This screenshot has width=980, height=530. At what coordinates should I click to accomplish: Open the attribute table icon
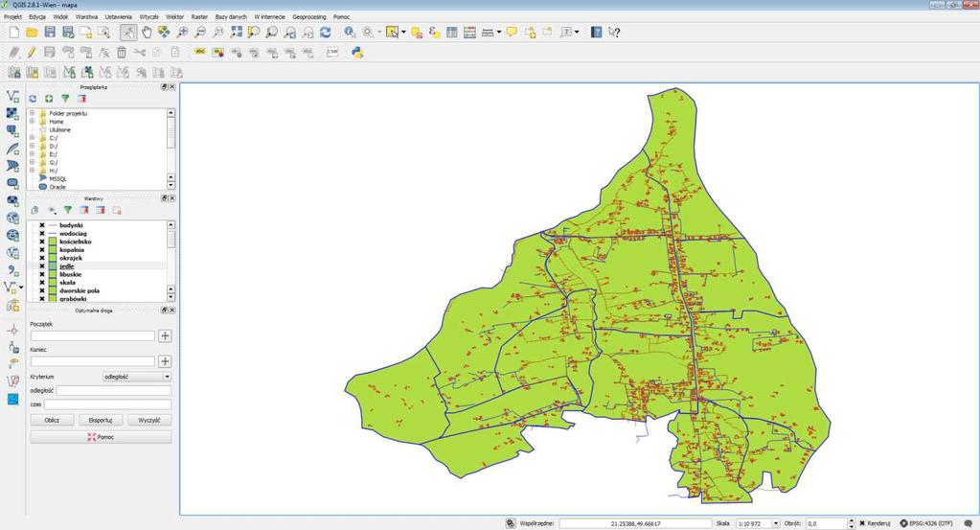(452, 32)
